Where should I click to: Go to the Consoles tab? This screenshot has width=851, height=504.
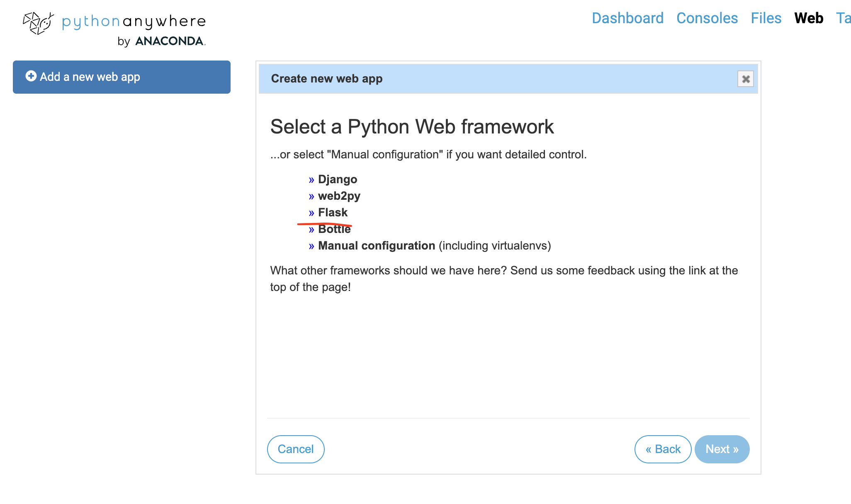point(707,18)
